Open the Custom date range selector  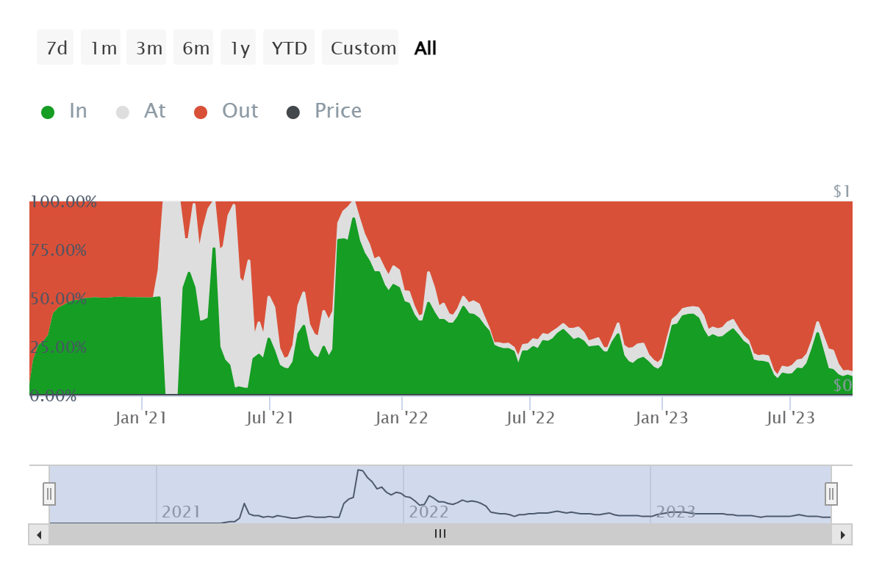click(361, 47)
